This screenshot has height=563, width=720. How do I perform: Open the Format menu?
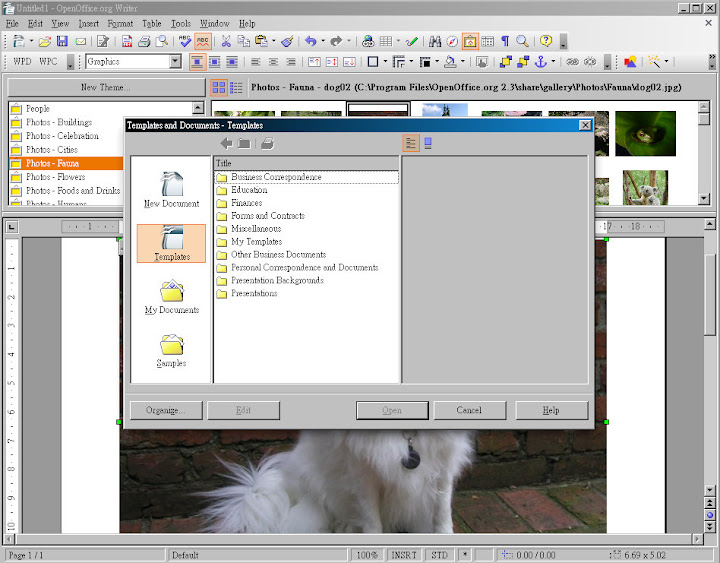pos(120,23)
